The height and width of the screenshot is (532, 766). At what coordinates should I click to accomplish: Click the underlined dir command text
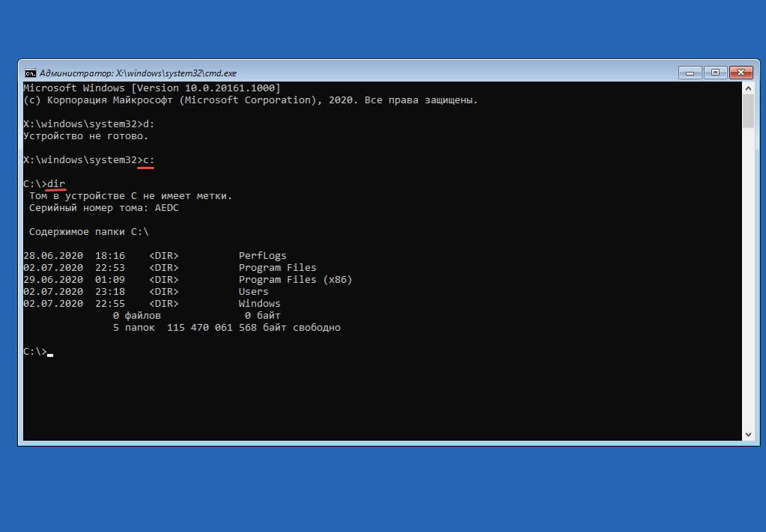click(x=56, y=184)
